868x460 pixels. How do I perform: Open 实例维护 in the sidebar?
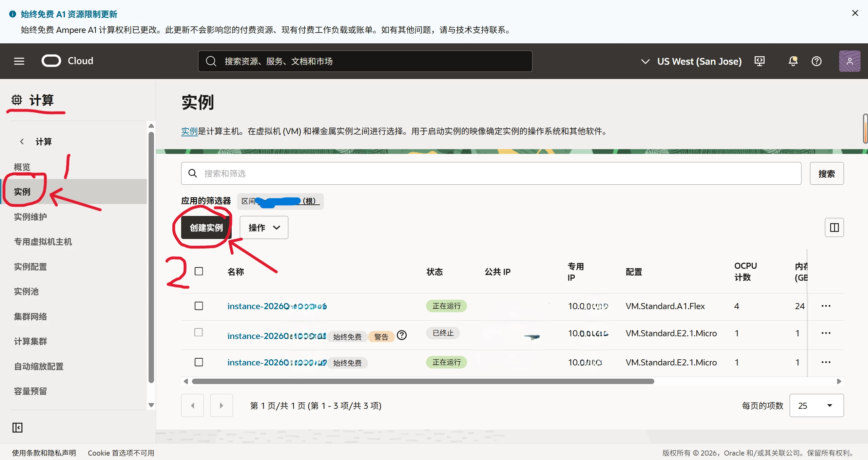31,217
